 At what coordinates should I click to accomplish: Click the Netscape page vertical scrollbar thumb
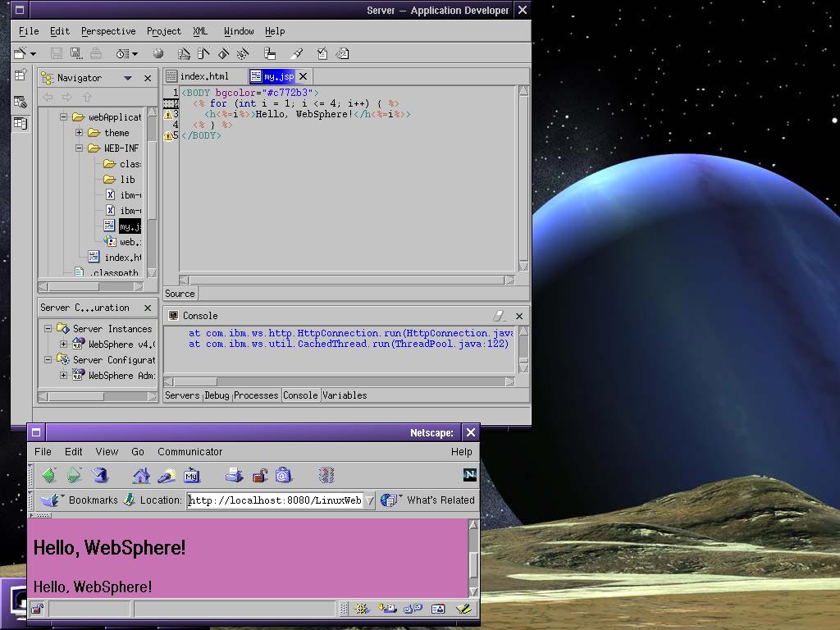click(x=473, y=564)
